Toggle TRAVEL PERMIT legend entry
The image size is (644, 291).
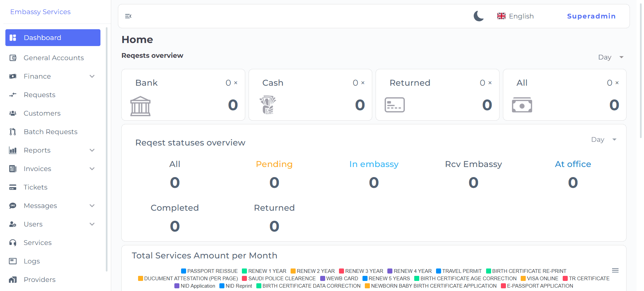[459, 271]
